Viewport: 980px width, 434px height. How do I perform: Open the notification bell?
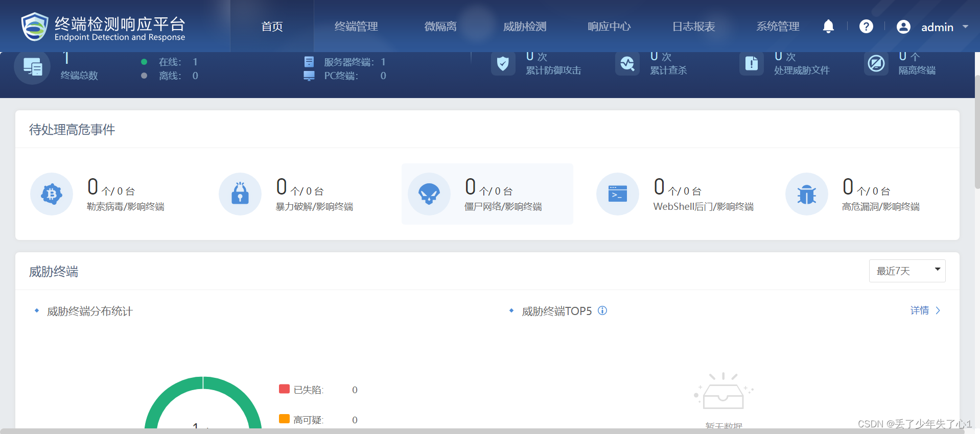828,27
